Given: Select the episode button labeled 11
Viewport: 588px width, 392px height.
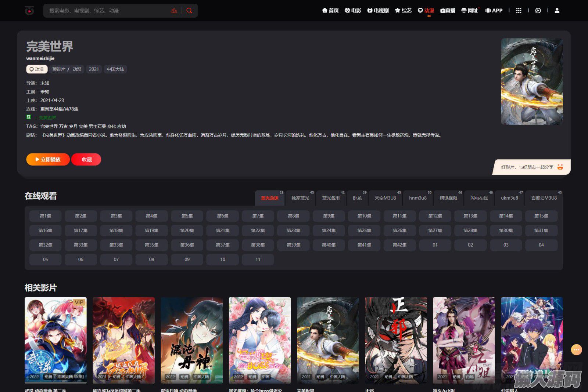Looking at the screenshot, I should point(258,259).
